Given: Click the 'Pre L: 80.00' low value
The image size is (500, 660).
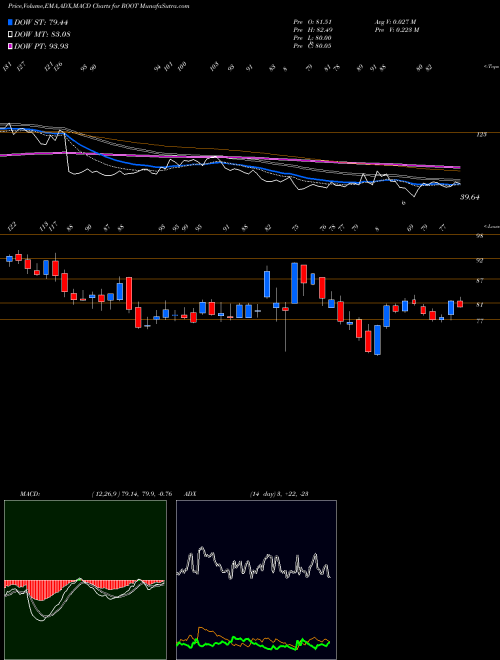Looking at the screenshot, I should coord(312,38).
